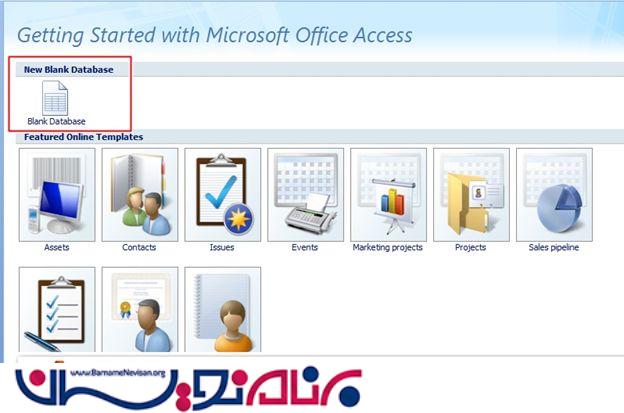
Task: Click the Featured Online Templates heading
Action: [84, 137]
